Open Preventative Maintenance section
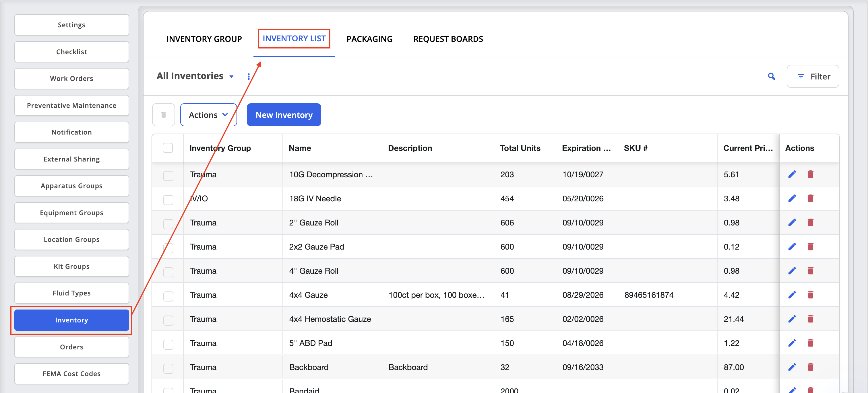Screen dimensions: 868x393 [x=71, y=105]
